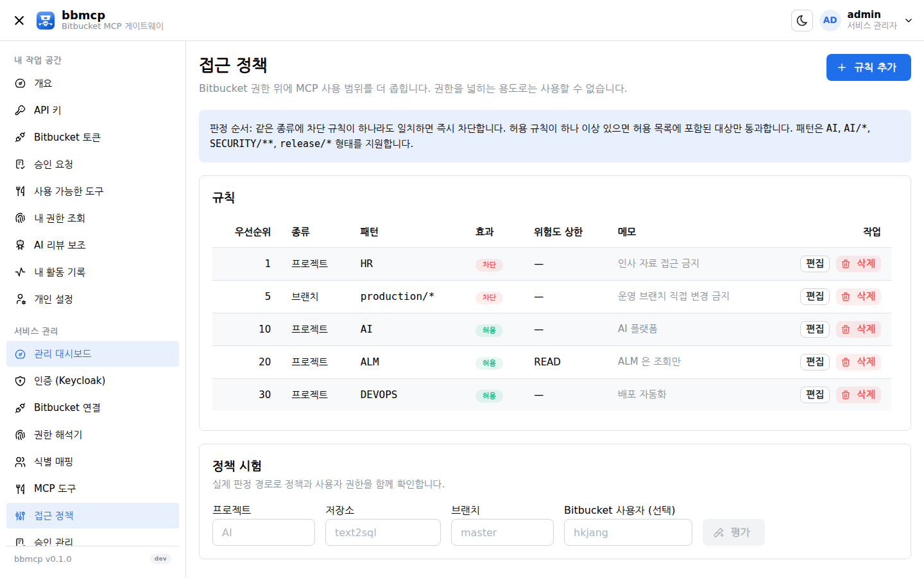Image resolution: width=924 pixels, height=585 pixels.
Task: Delete the DEVOPS project rule
Action: tap(858, 395)
